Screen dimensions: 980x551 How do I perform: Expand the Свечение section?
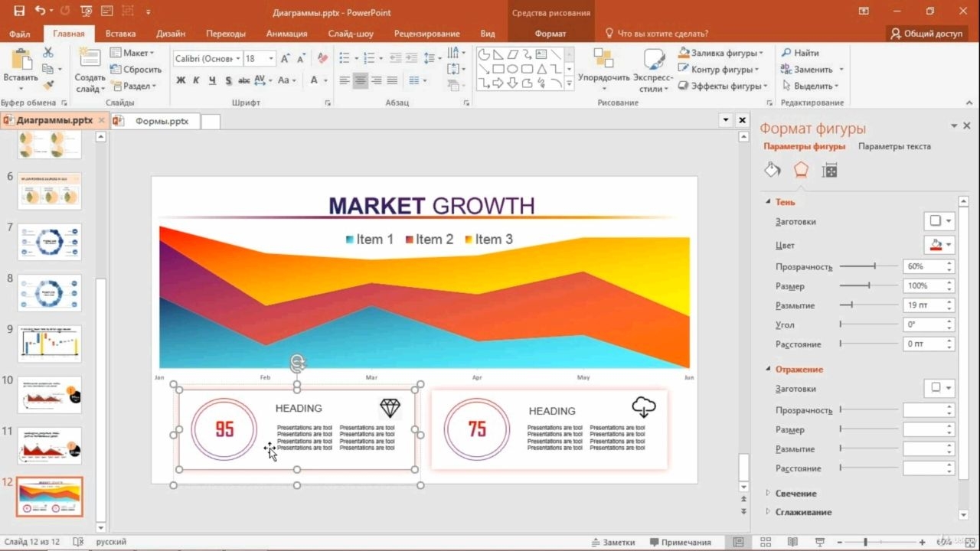795,494
